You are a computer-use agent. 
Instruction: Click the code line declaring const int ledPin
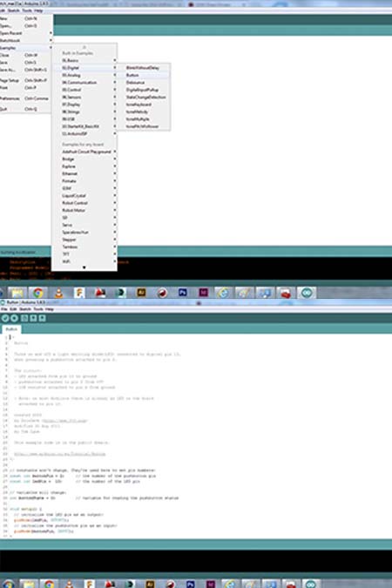pos(75,481)
